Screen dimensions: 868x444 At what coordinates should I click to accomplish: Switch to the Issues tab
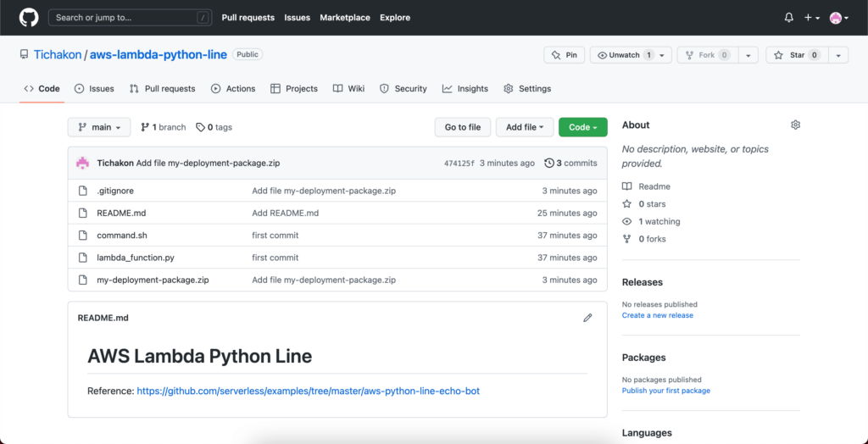[x=94, y=89]
